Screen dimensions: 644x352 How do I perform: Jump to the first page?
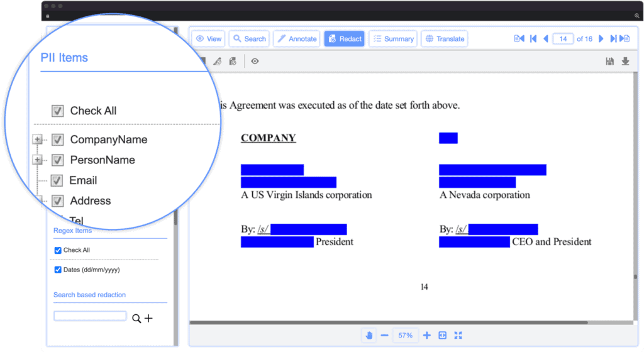point(533,39)
